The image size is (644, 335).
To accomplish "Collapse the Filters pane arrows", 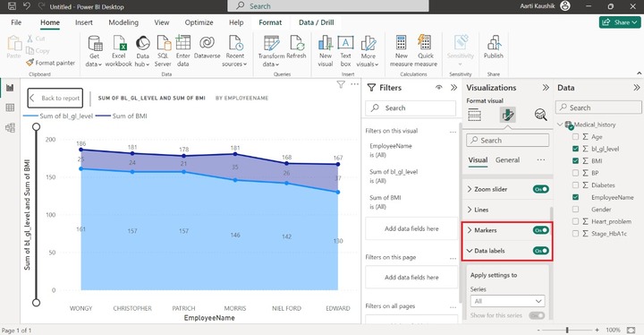I will pos(453,87).
